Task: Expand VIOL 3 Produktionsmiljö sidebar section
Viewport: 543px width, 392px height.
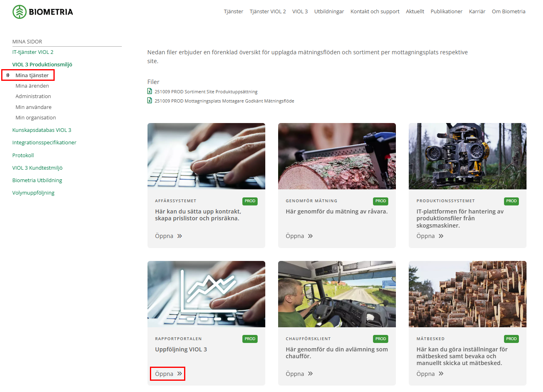Action: 42,64
